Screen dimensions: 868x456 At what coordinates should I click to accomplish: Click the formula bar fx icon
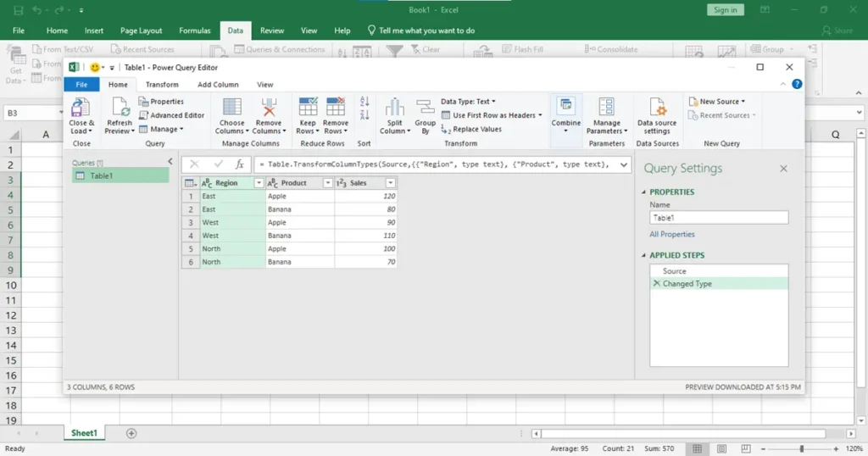tap(239, 164)
